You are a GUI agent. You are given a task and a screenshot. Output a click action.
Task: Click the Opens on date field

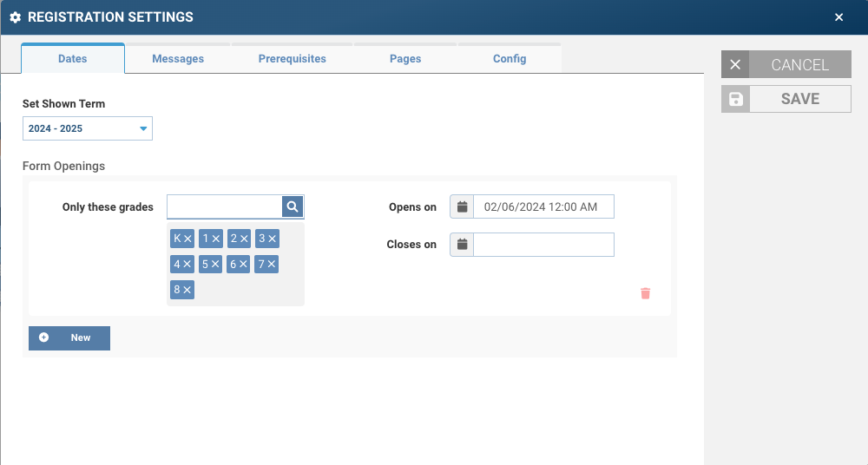pyautogui.click(x=543, y=206)
